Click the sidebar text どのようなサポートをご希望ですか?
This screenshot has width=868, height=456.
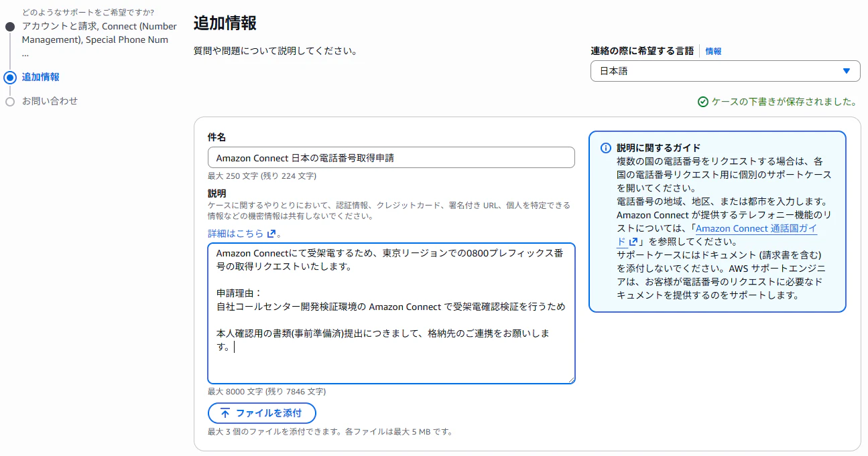(87, 13)
